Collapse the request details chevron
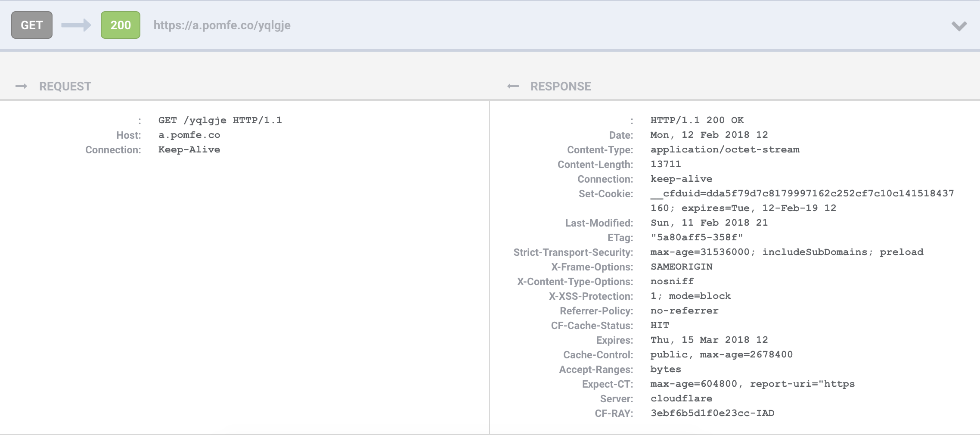This screenshot has width=980, height=435. [x=959, y=26]
